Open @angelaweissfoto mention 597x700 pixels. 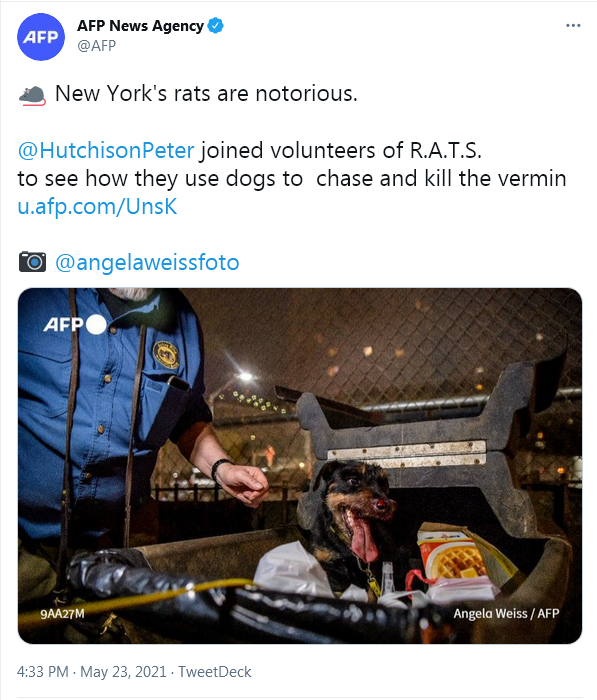[x=147, y=262]
